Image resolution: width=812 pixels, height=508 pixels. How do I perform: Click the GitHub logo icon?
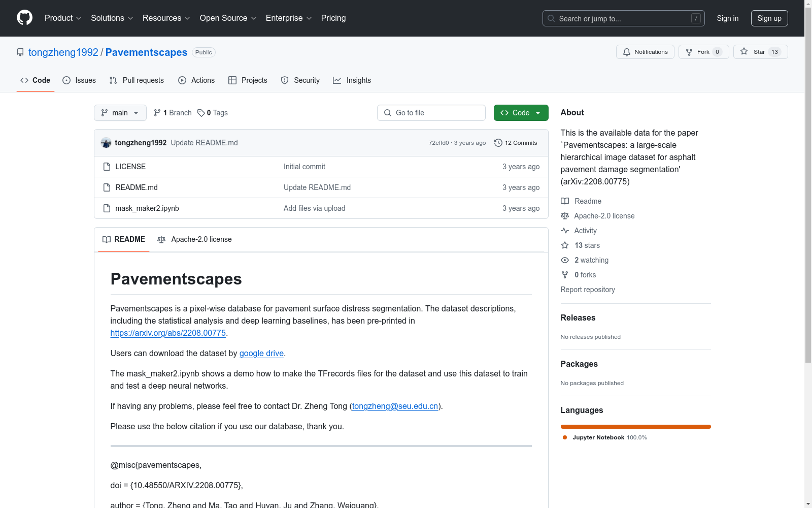coord(24,18)
